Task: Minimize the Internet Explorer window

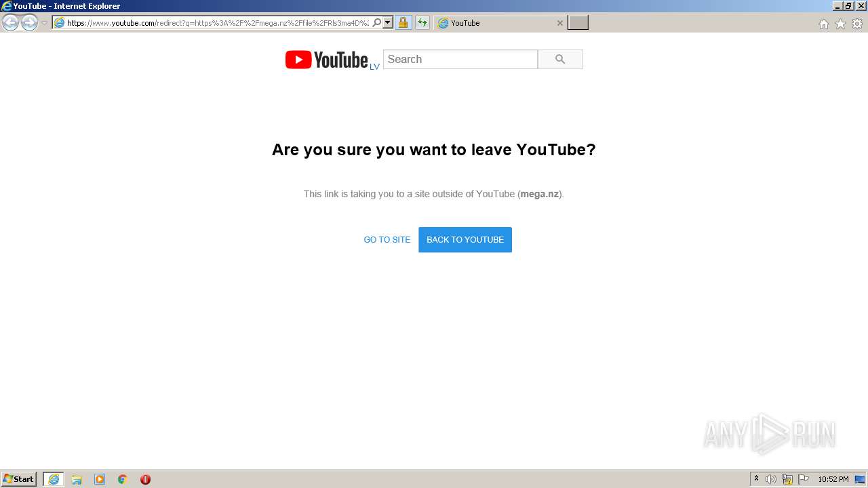Action: (x=837, y=6)
